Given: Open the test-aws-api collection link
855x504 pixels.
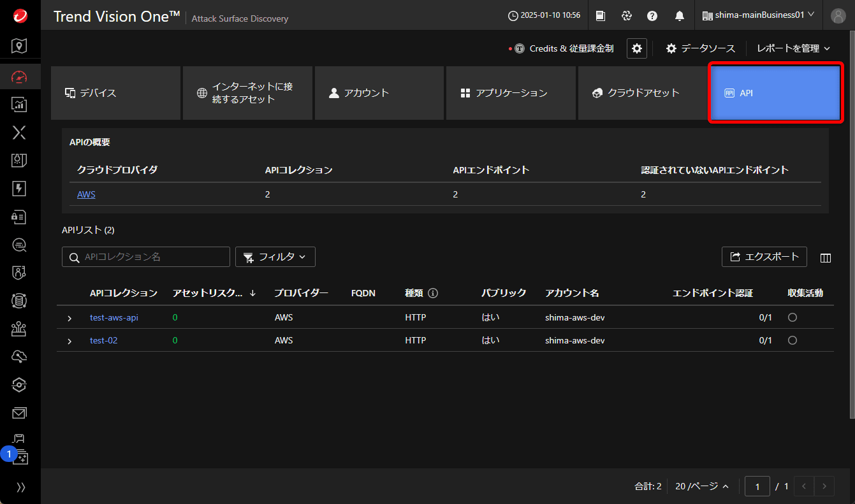Looking at the screenshot, I should pyautogui.click(x=114, y=317).
